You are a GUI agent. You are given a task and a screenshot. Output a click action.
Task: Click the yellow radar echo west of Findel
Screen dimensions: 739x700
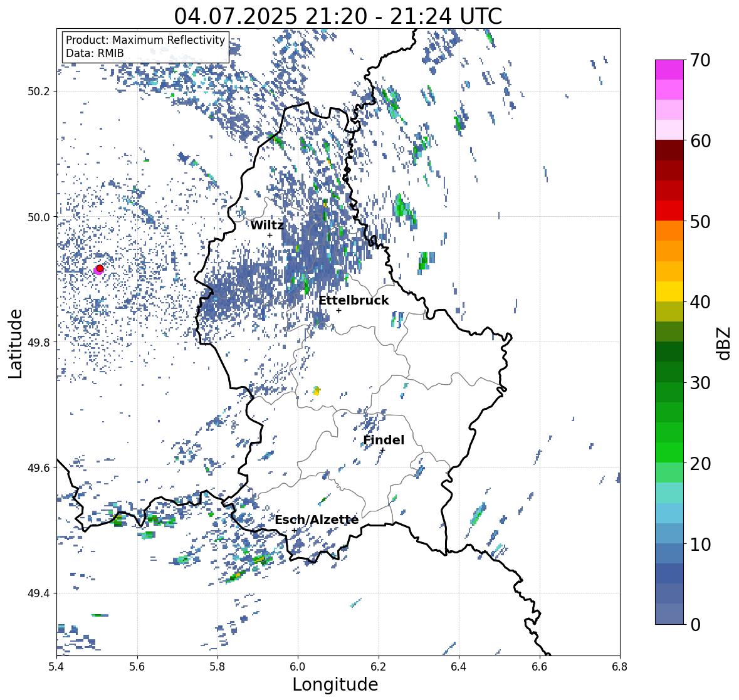click(x=317, y=390)
